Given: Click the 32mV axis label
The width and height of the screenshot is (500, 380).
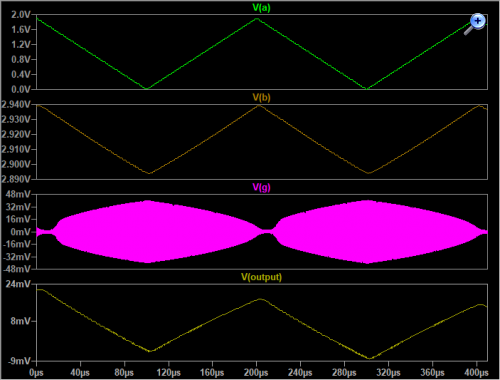Looking at the screenshot, I should (x=18, y=207).
